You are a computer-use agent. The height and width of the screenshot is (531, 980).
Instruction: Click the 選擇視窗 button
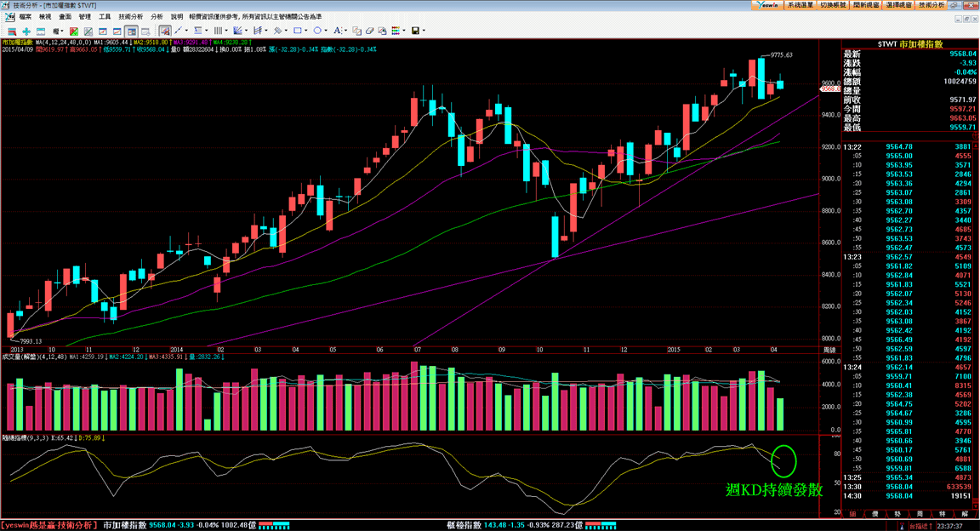coord(898,5)
